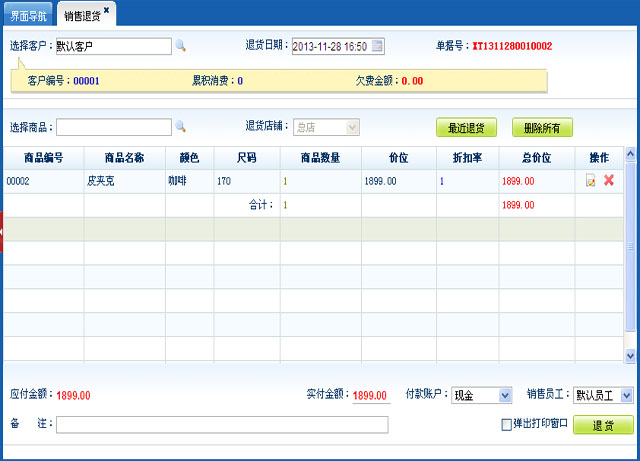Select the size cell 170
Image resolution: width=640 pixels, height=461 pixels.
[247, 181]
